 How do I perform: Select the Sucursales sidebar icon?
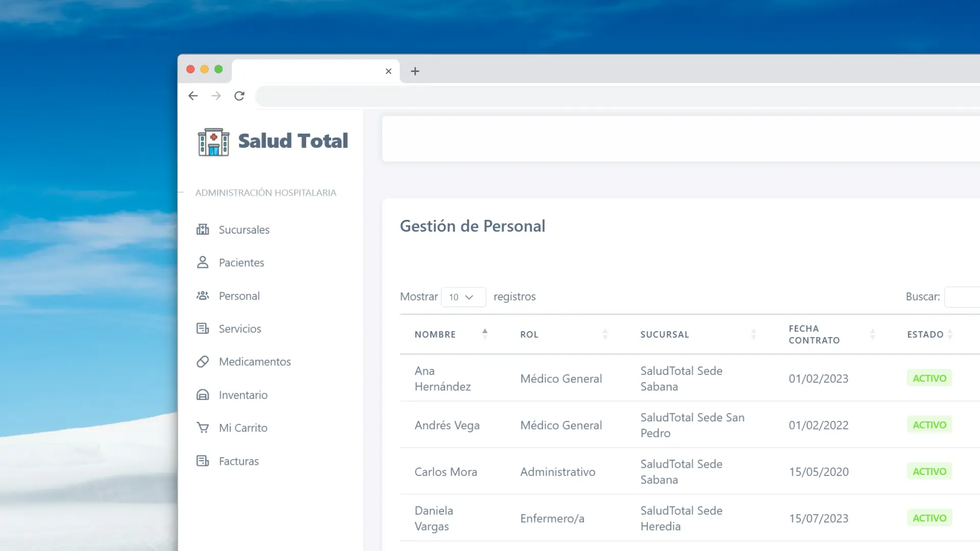point(203,229)
